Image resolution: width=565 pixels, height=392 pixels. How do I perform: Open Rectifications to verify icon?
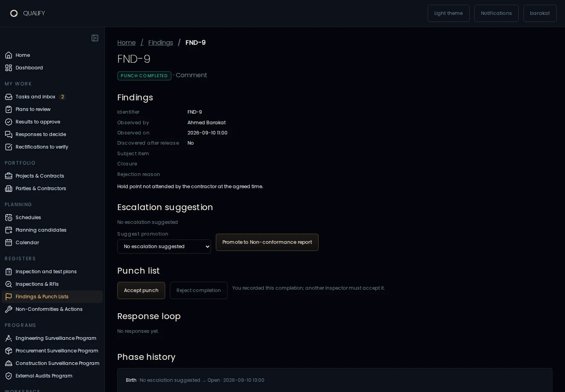[x=9, y=147]
